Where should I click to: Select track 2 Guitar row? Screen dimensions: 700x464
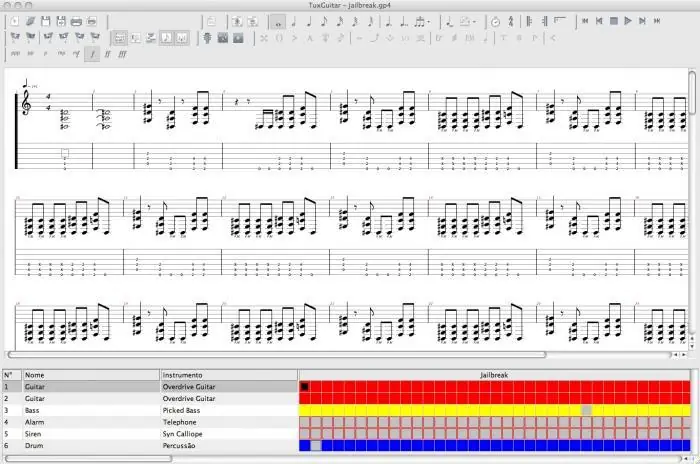(150, 398)
